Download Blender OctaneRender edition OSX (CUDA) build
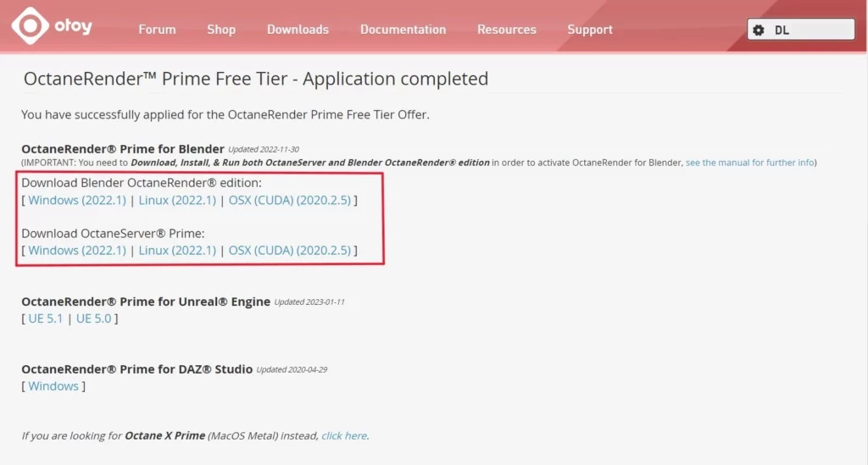 290,200
